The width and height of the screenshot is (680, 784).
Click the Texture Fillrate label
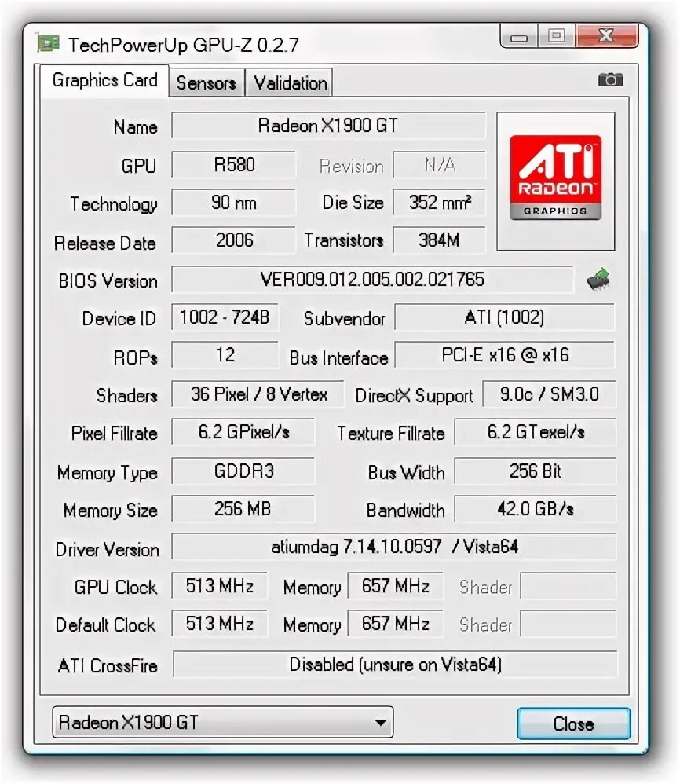(391, 433)
